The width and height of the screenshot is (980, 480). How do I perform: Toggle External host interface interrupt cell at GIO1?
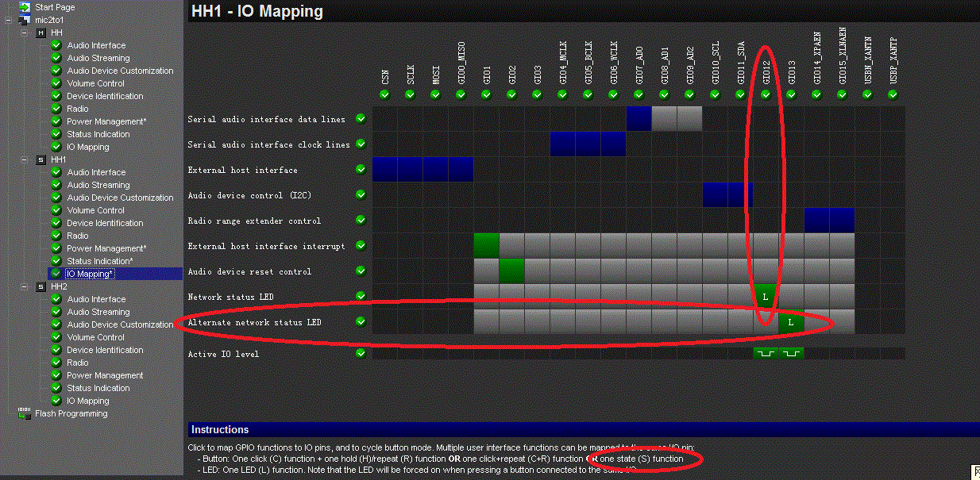[486, 246]
